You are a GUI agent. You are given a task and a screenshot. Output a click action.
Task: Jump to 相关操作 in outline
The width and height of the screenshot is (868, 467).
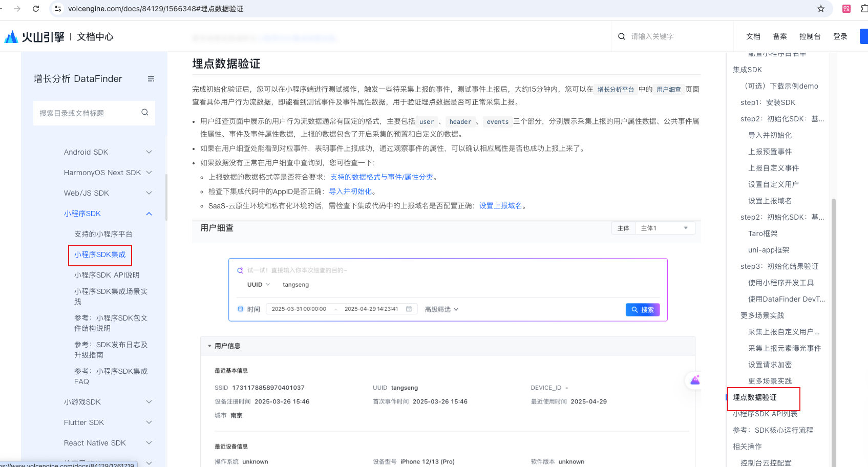tap(747, 447)
